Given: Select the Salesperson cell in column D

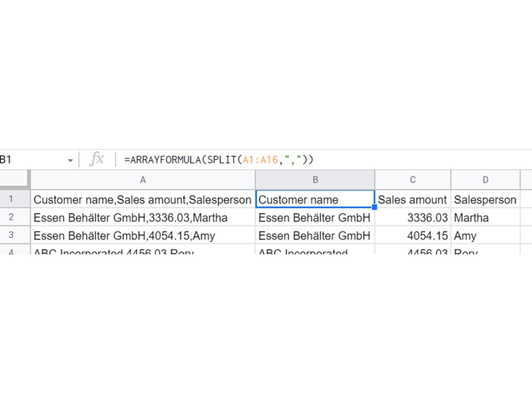Looking at the screenshot, I should pyautogui.click(x=485, y=199).
